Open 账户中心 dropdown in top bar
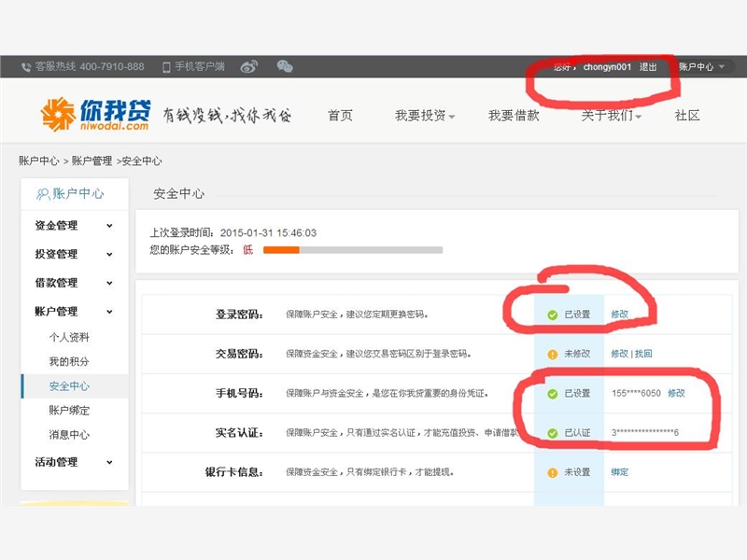This screenshot has height=560, width=747. [x=700, y=67]
